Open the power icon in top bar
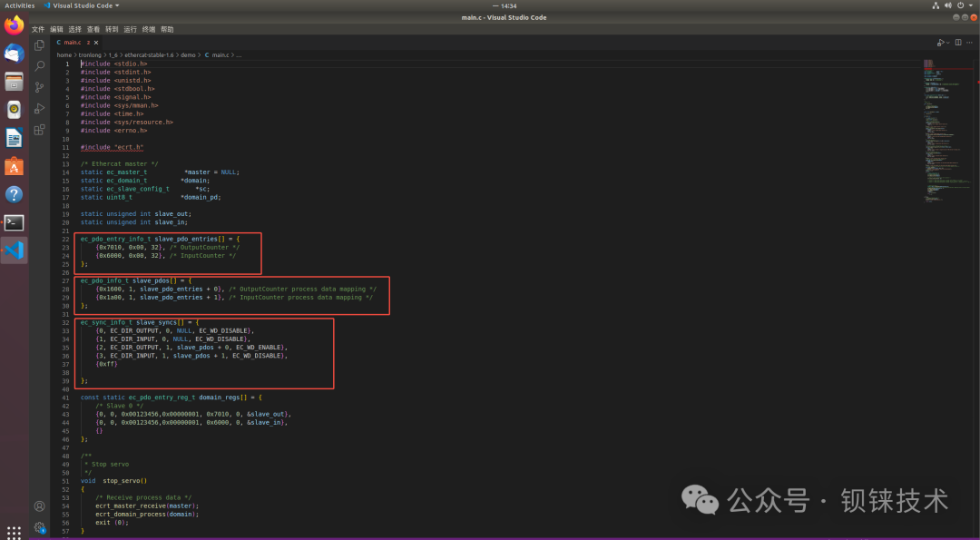980x540 pixels. click(x=961, y=5)
